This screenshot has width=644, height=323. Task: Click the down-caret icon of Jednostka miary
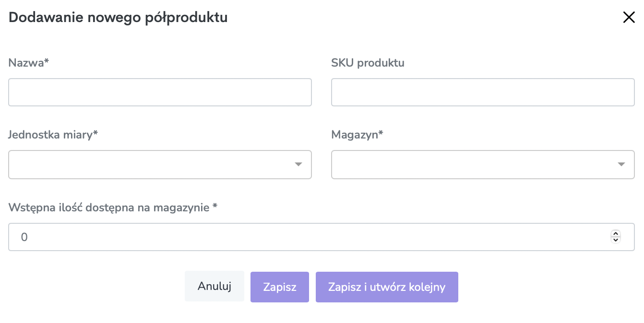[x=298, y=164]
